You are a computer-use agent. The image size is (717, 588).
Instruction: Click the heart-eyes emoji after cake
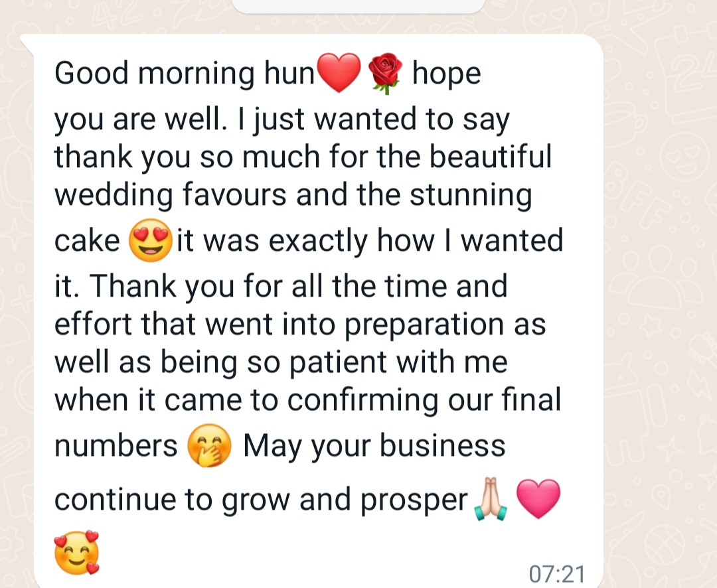151,240
